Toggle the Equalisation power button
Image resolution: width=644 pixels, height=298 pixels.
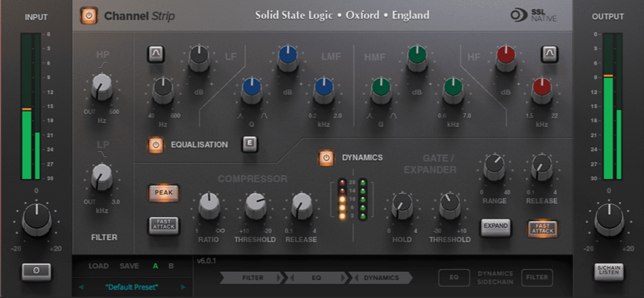156,145
